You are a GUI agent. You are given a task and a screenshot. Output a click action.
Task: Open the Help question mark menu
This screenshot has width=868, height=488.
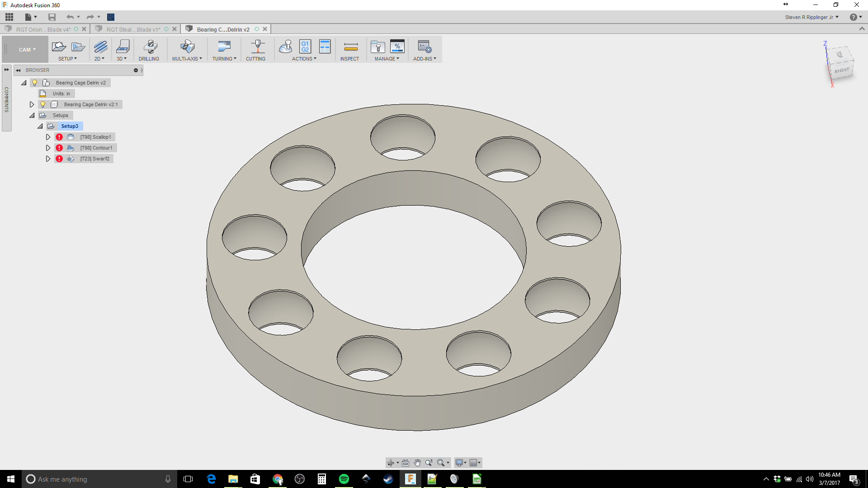coord(855,17)
